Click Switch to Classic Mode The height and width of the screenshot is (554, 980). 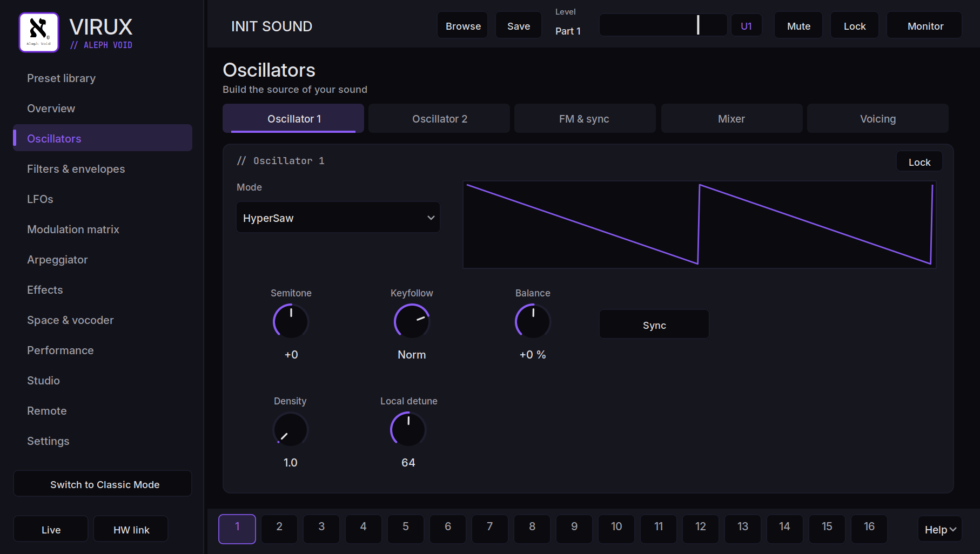pyautogui.click(x=103, y=484)
